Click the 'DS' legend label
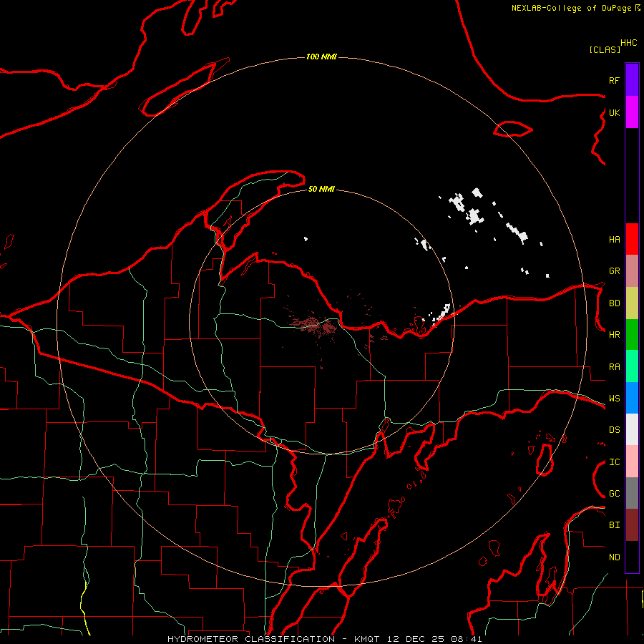The width and height of the screenshot is (644, 644). 615,430
